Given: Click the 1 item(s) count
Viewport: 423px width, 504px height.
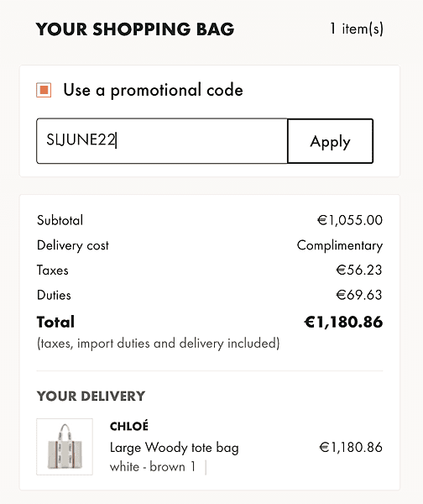Looking at the screenshot, I should (x=357, y=29).
